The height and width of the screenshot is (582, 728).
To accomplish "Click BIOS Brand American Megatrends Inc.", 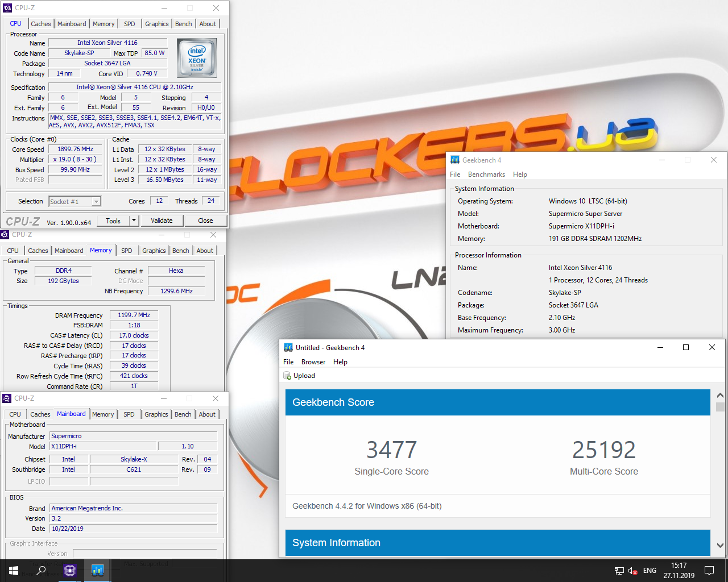I will 134,508.
